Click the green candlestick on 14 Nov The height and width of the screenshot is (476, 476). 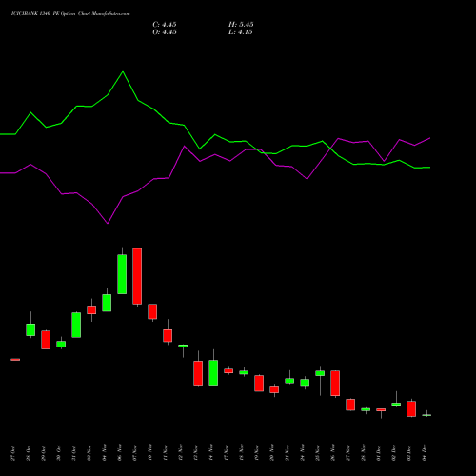[x=213, y=373]
